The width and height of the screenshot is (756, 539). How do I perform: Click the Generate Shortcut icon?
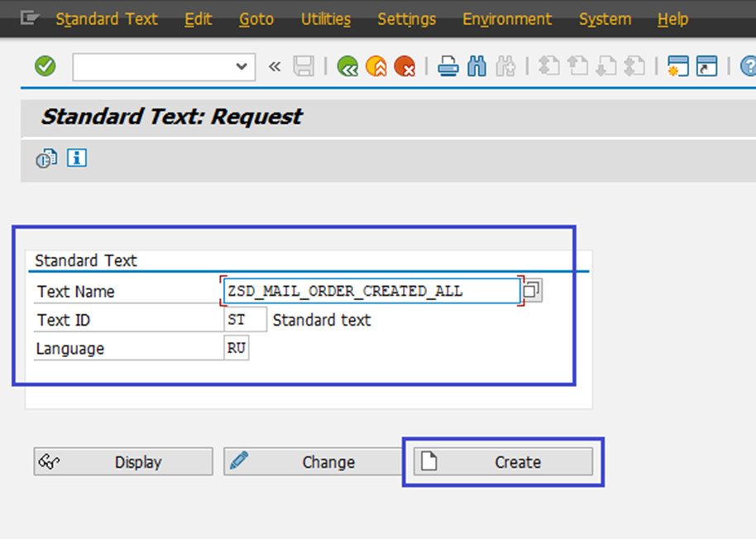pyautogui.click(x=707, y=66)
